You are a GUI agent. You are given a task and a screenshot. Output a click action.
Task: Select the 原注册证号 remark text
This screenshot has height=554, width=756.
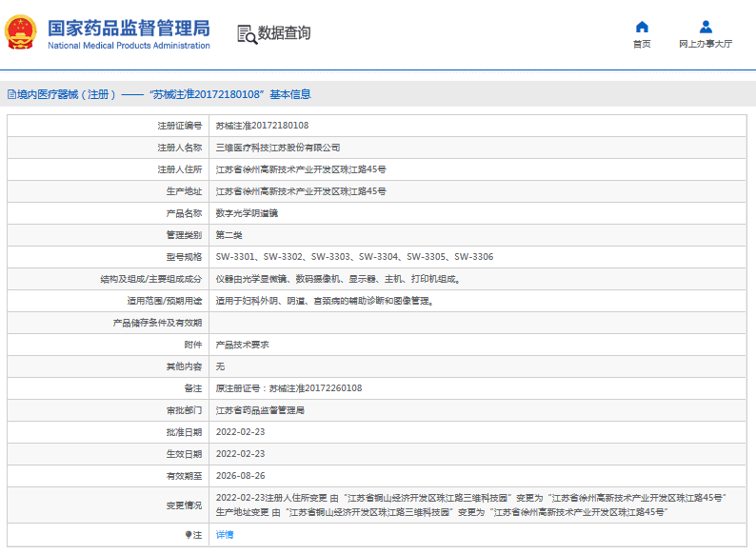[288, 388]
